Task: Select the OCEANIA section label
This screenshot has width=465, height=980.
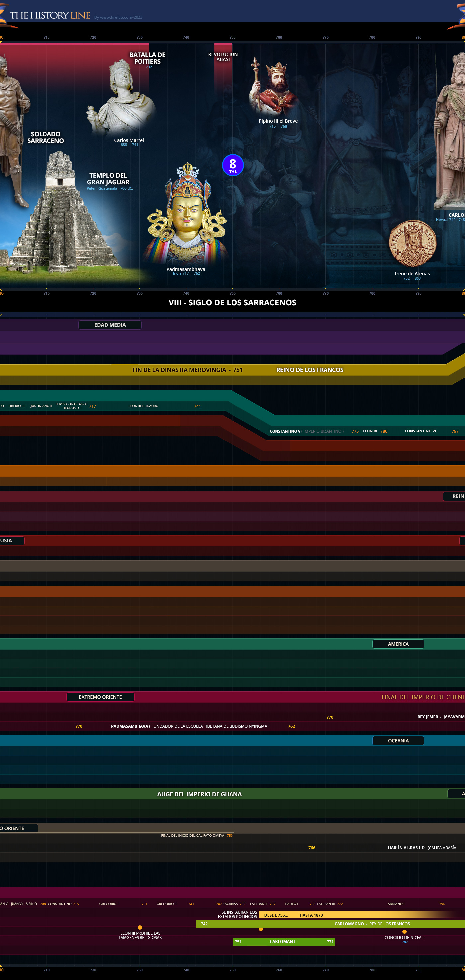Action: 398,741
